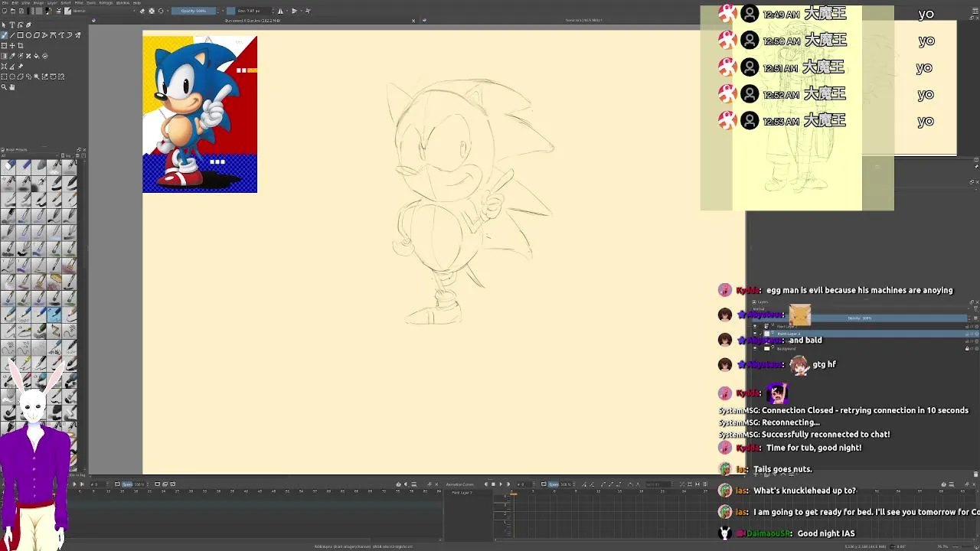Stop playback in the Animation Curves docker
The image size is (980, 551).
tap(493, 484)
